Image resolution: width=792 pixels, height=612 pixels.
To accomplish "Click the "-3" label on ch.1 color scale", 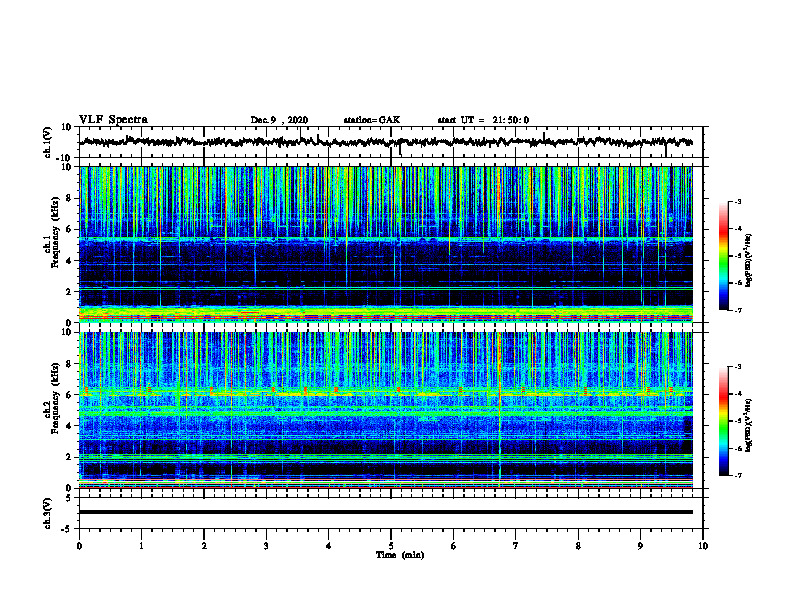I will 737,202.
